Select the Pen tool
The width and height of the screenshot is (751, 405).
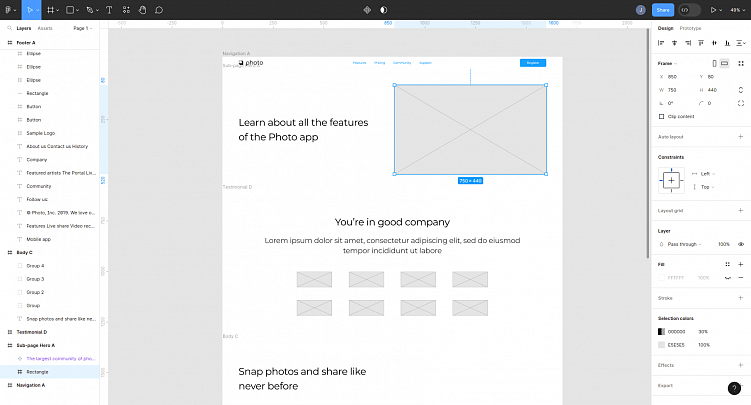coord(90,10)
